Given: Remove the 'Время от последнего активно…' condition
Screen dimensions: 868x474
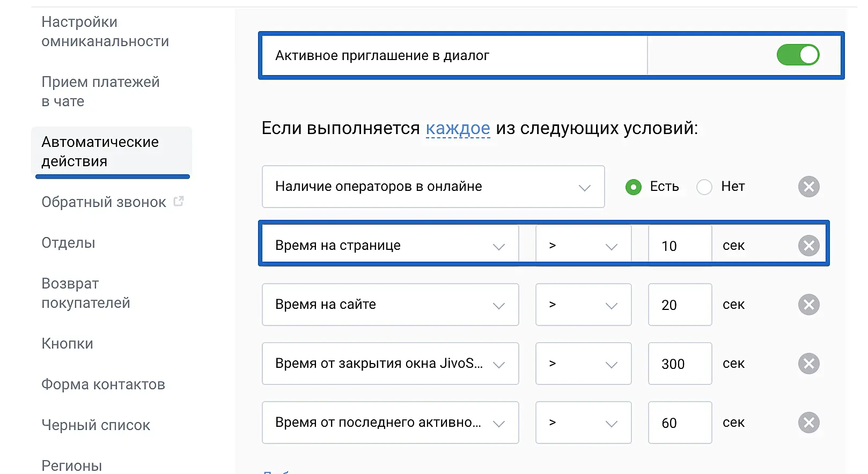Looking at the screenshot, I should tap(808, 423).
